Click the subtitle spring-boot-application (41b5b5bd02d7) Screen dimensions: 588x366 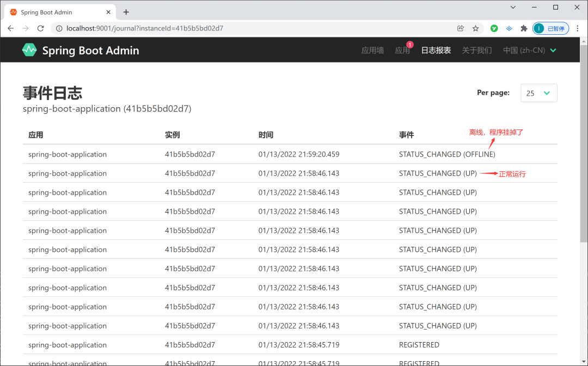[x=107, y=109]
